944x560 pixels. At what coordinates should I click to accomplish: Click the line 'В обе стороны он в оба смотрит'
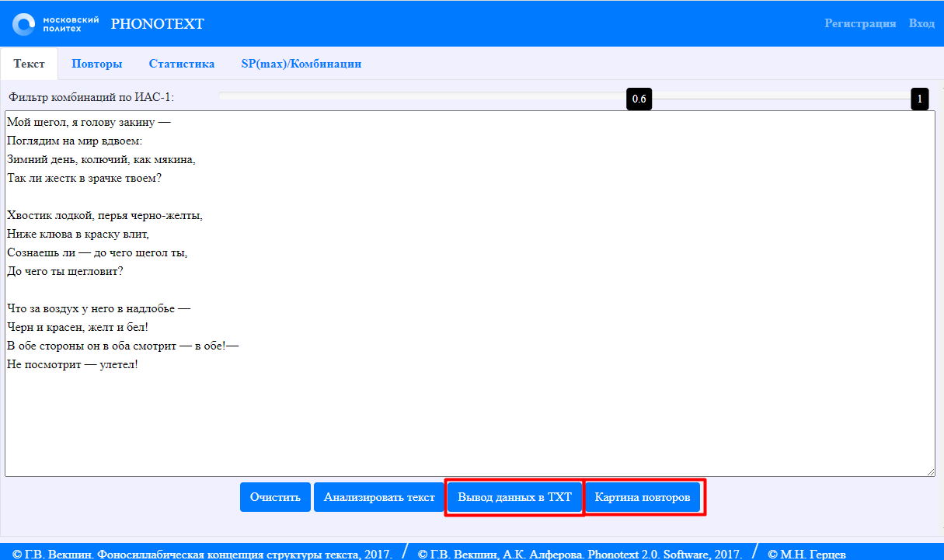click(92, 346)
